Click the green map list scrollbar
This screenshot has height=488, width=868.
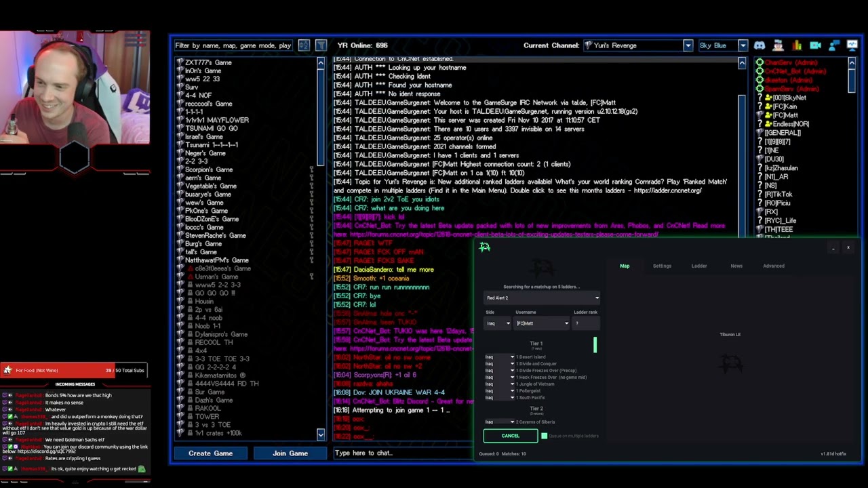595,345
